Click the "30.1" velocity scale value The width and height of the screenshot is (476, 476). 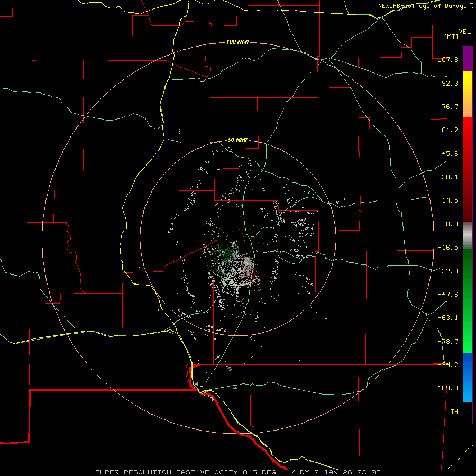[450, 177]
